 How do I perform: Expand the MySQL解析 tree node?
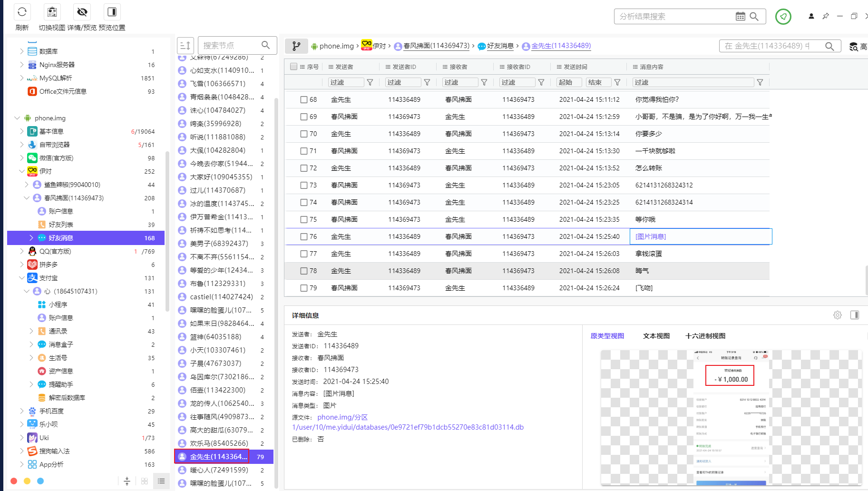point(21,78)
